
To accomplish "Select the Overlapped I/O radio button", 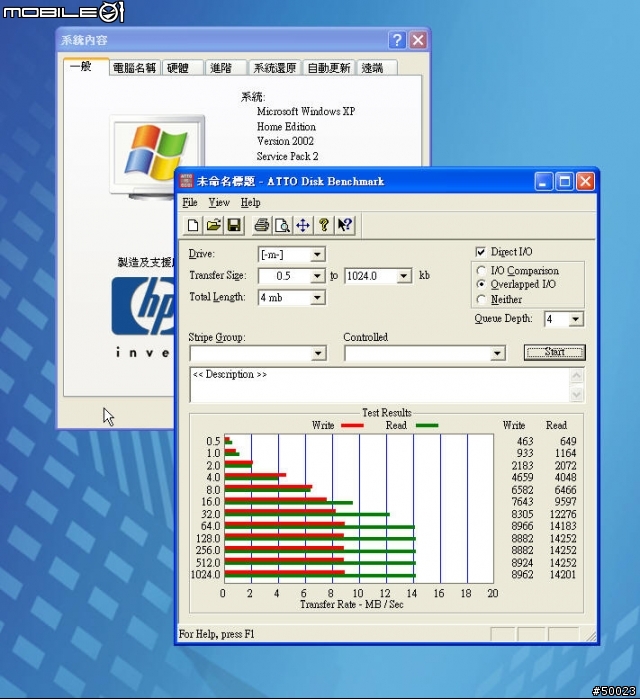I will pyautogui.click(x=481, y=284).
